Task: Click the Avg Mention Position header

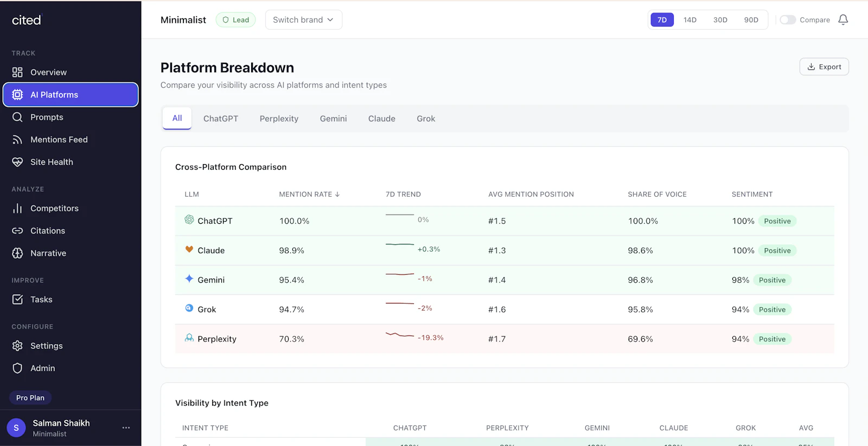Action: point(531,194)
